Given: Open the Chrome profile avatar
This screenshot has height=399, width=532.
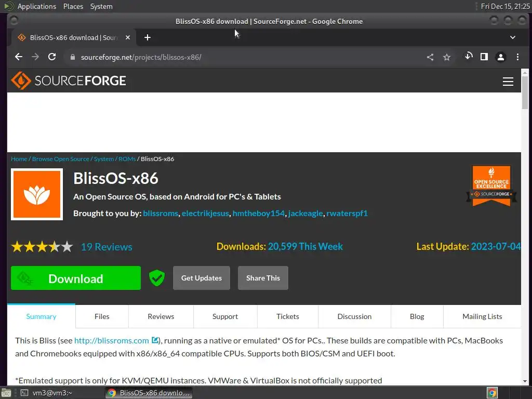Looking at the screenshot, I should coord(500,57).
